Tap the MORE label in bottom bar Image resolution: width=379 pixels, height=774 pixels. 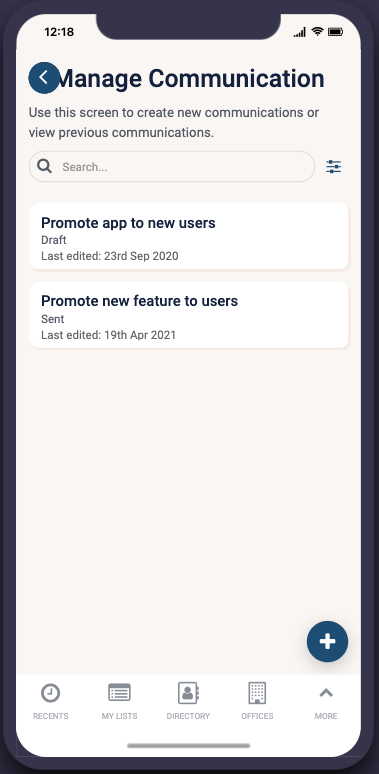point(326,716)
